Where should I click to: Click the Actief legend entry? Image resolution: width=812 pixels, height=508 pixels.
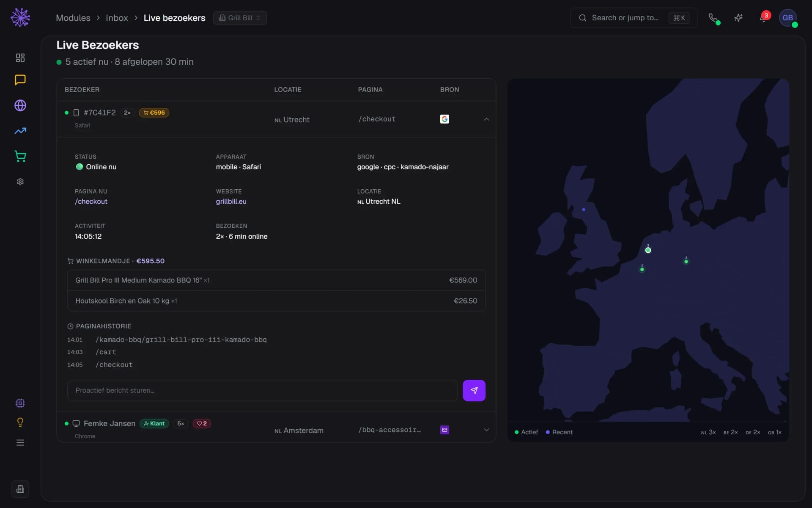point(526,432)
